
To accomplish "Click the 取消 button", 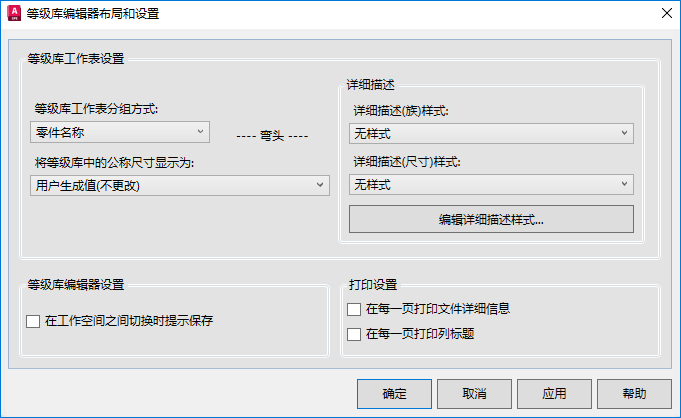I will pos(475,393).
